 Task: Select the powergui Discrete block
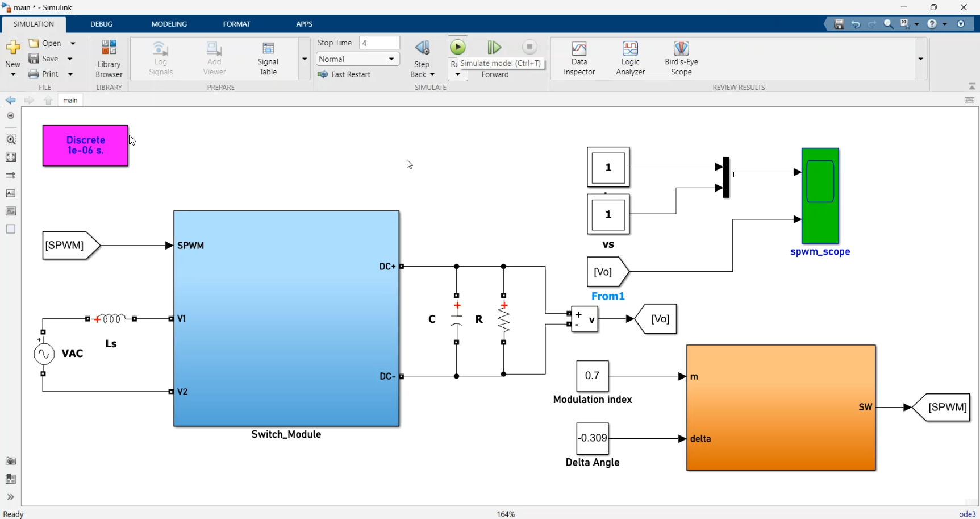coord(86,146)
